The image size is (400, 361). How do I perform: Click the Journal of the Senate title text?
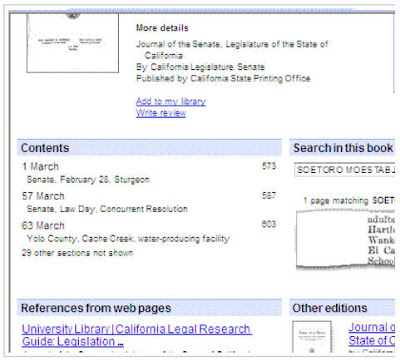click(232, 50)
